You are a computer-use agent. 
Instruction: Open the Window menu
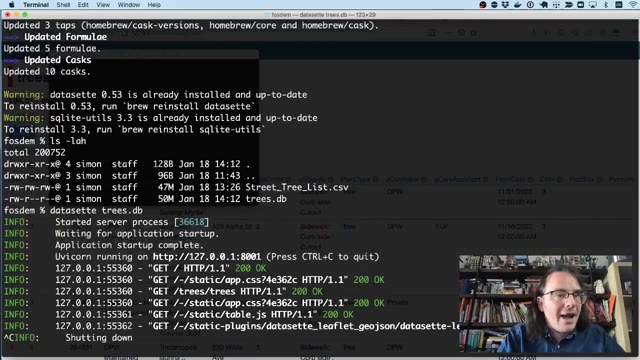click(129, 5)
